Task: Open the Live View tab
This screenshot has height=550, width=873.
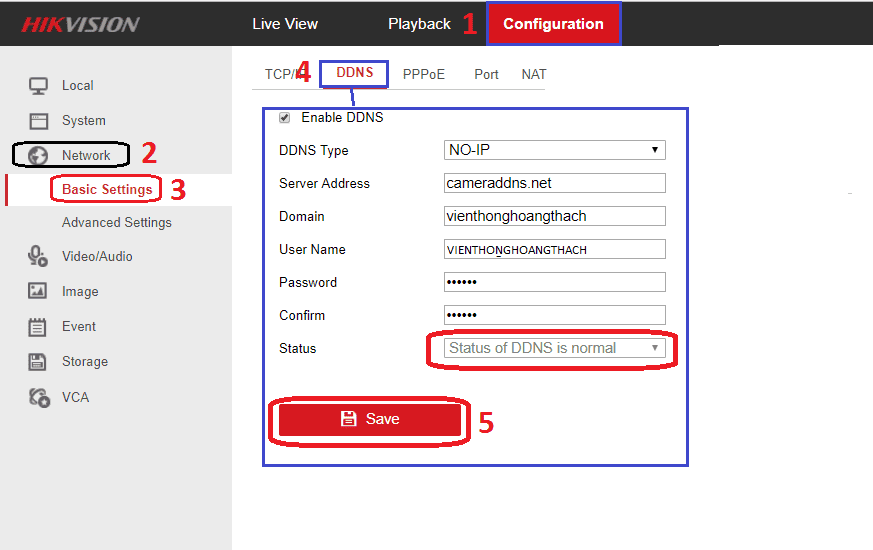Action: [285, 24]
